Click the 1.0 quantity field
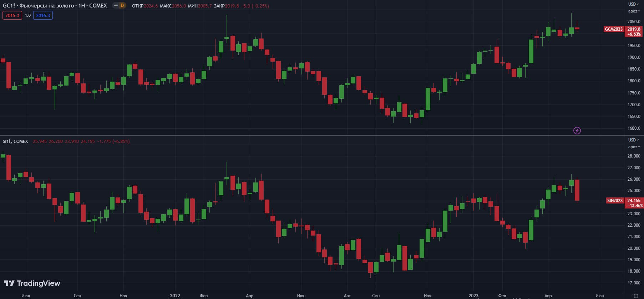The height and width of the screenshot is (299, 644). (28, 15)
